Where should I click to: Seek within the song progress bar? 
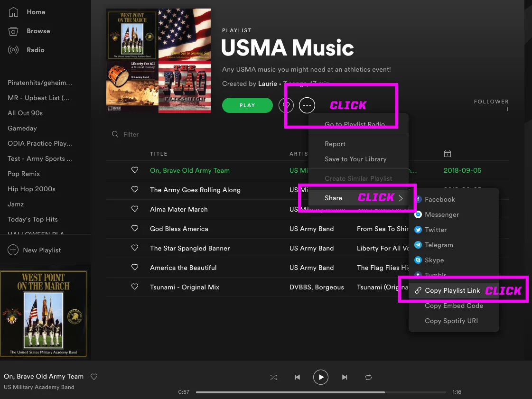pyautogui.click(x=321, y=392)
